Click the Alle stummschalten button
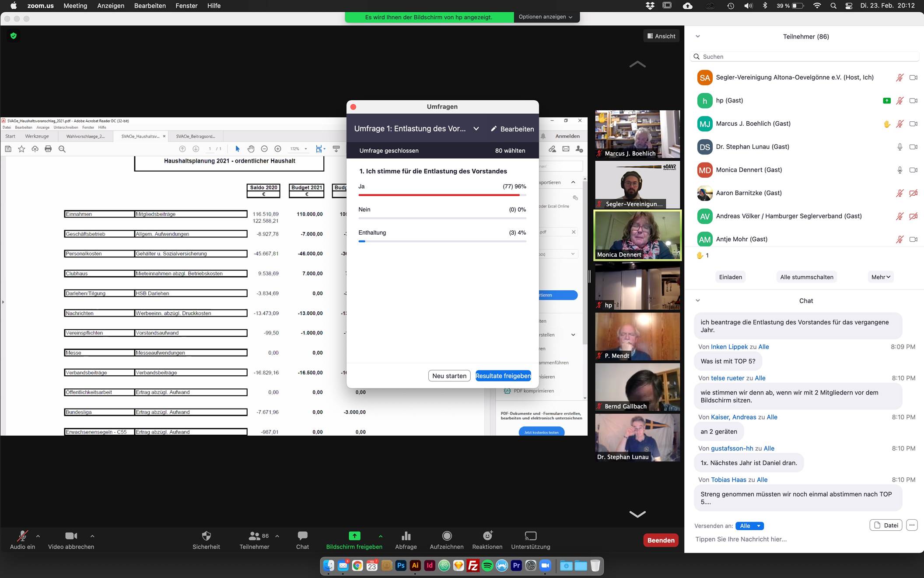Viewport: 924px width, 578px height. pyautogui.click(x=807, y=277)
